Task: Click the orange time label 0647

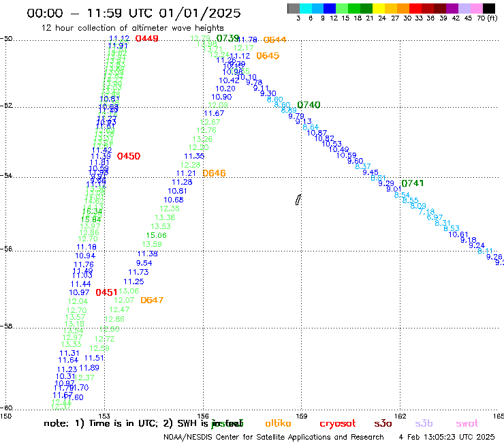Action: click(152, 300)
